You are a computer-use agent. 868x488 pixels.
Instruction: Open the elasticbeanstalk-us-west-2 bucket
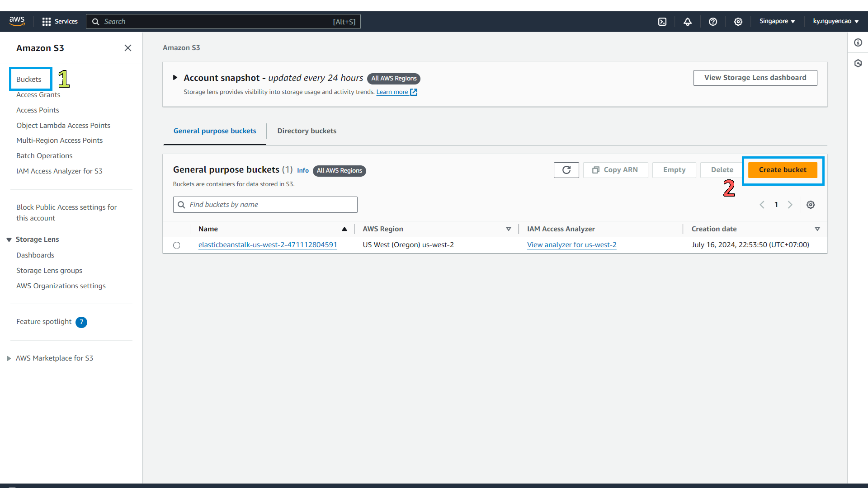267,244
